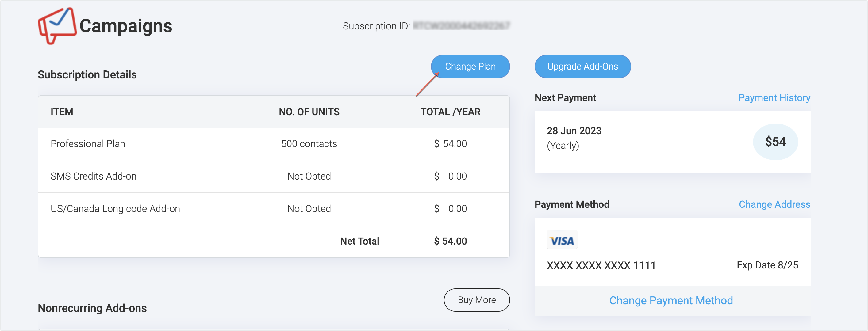Click the 28 Jun 2023 payment date
868x331 pixels.
click(574, 131)
